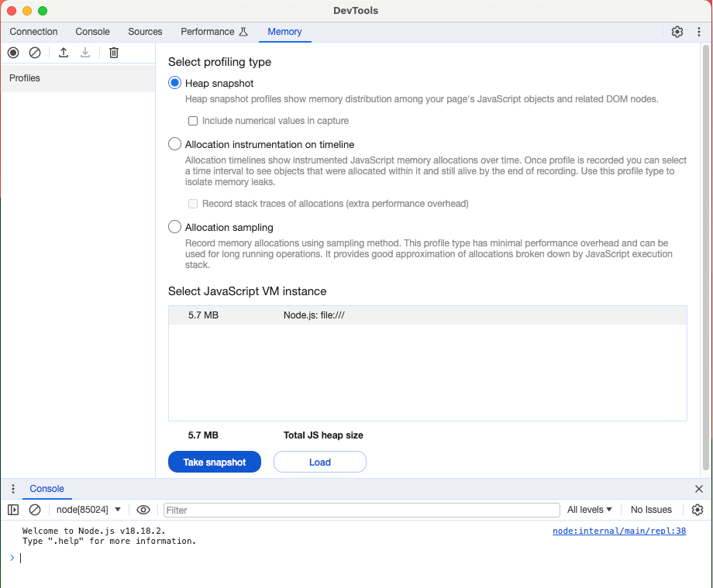The width and height of the screenshot is (713, 588).
Task: Open DevTools settings gear icon
Action: (677, 32)
